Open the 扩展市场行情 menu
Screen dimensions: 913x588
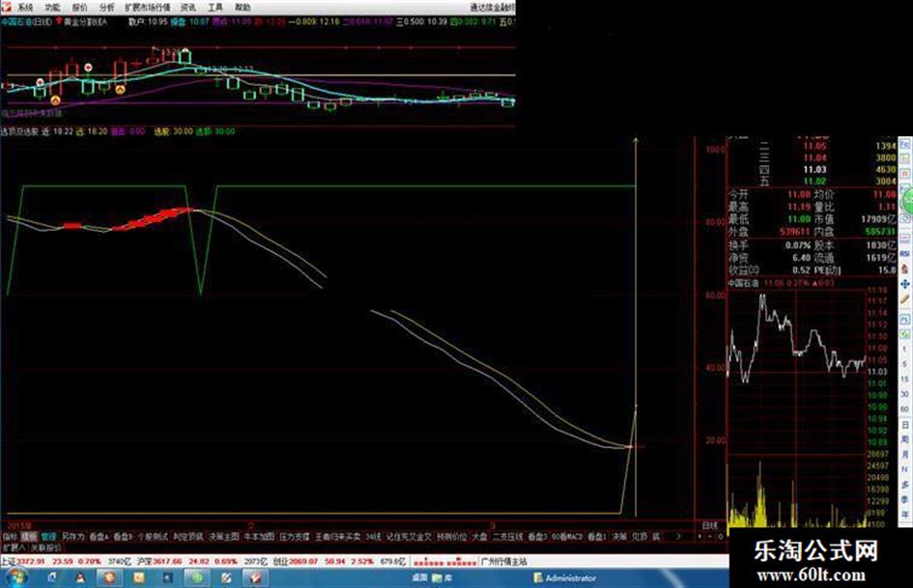(147, 8)
